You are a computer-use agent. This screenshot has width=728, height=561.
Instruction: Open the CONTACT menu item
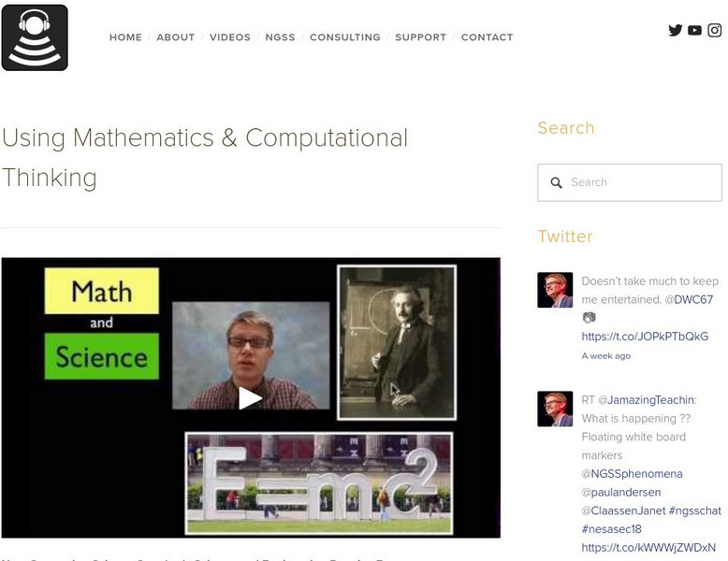click(x=487, y=37)
